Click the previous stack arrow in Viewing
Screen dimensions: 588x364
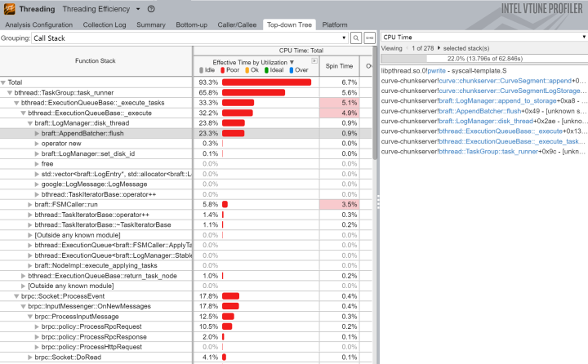(x=408, y=48)
